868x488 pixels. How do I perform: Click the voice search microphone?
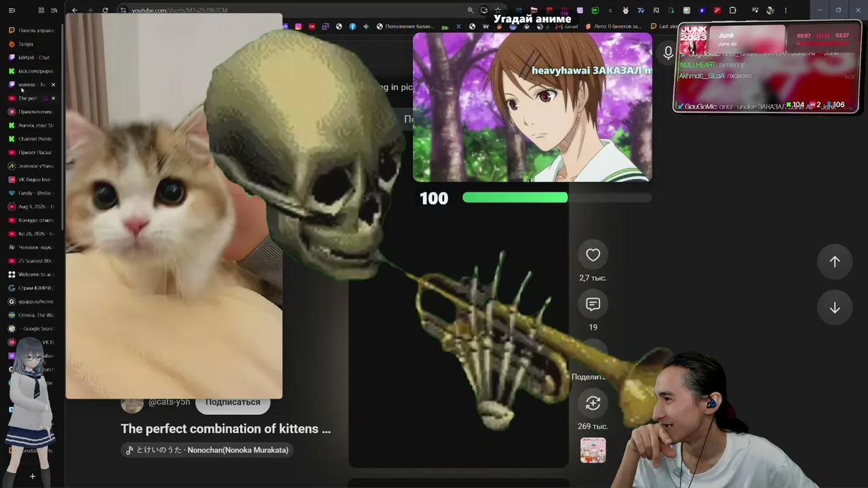(668, 52)
